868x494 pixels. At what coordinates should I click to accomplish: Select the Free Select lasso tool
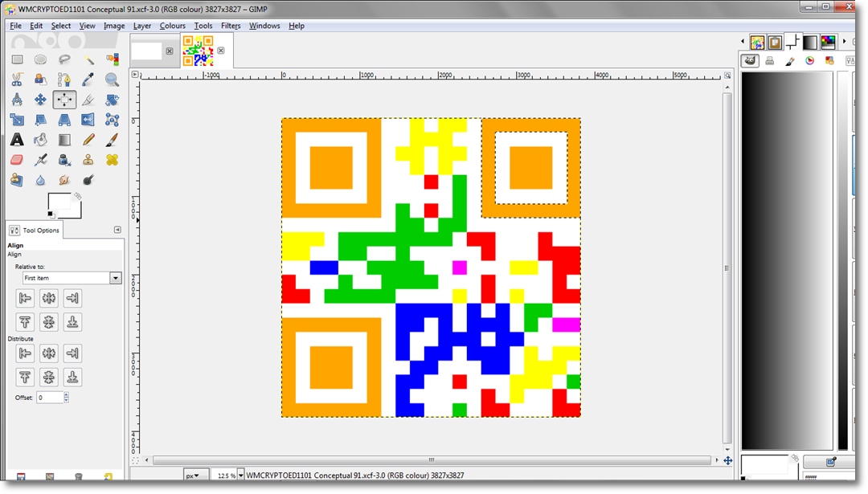click(x=64, y=59)
